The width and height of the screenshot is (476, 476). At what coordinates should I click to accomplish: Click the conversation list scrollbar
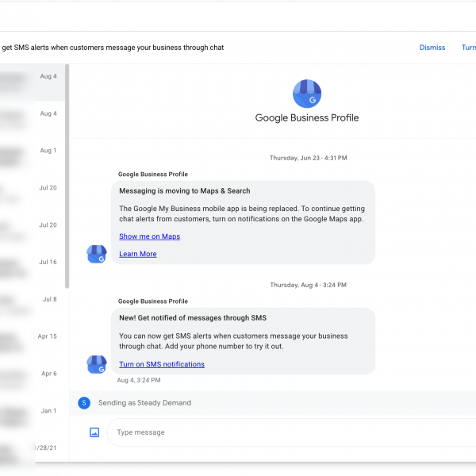[x=67, y=175]
